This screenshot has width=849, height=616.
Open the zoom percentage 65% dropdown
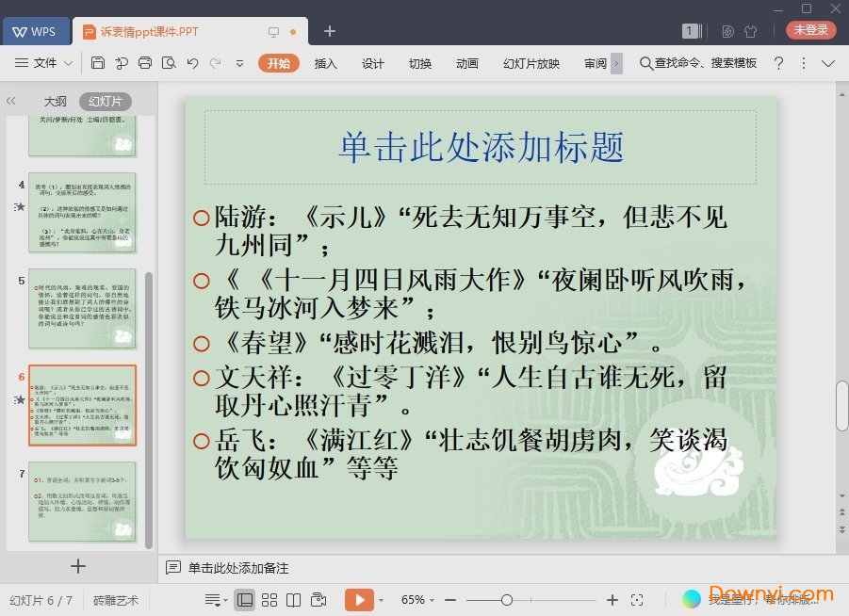(x=418, y=600)
